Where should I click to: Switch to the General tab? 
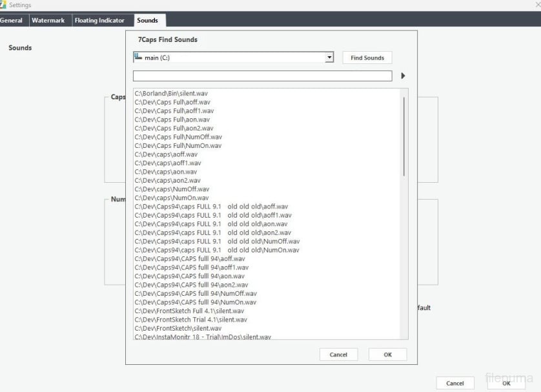(x=11, y=21)
